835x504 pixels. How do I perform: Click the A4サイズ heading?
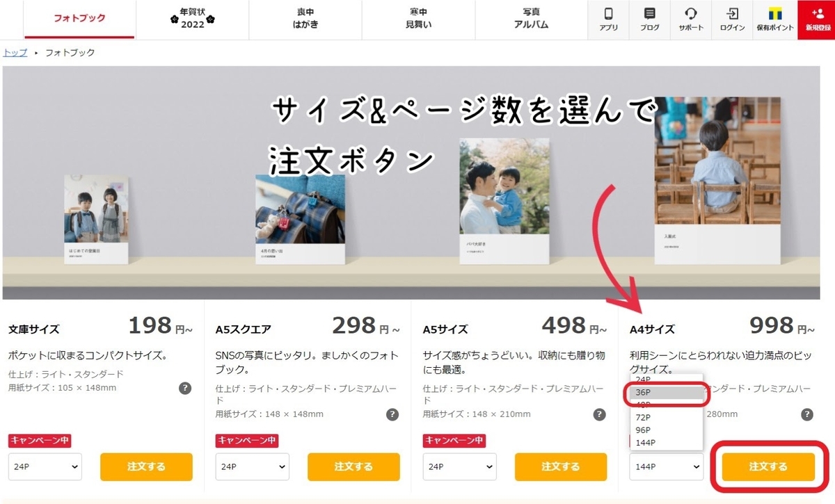coord(652,330)
